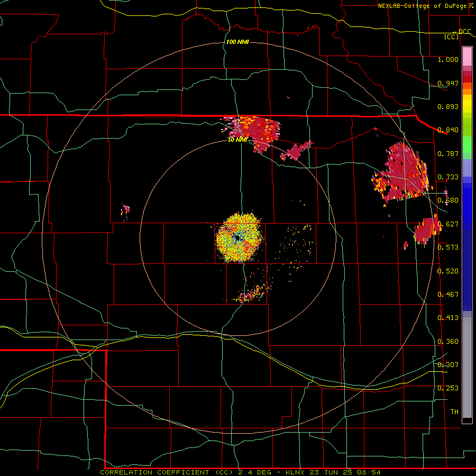Select the 0.573 value on the scale
This screenshot has width=476, height=476.
pos(448,248)
